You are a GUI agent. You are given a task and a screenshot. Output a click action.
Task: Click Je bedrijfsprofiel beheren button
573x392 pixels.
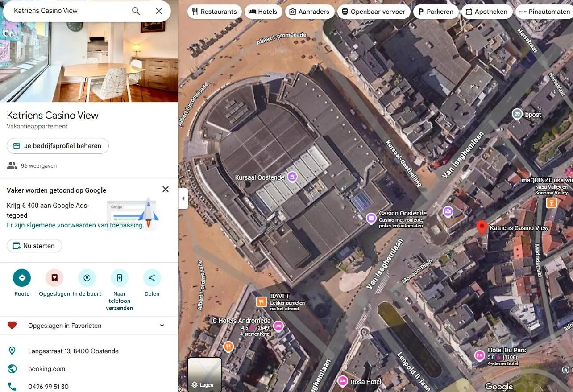(58, 146)
